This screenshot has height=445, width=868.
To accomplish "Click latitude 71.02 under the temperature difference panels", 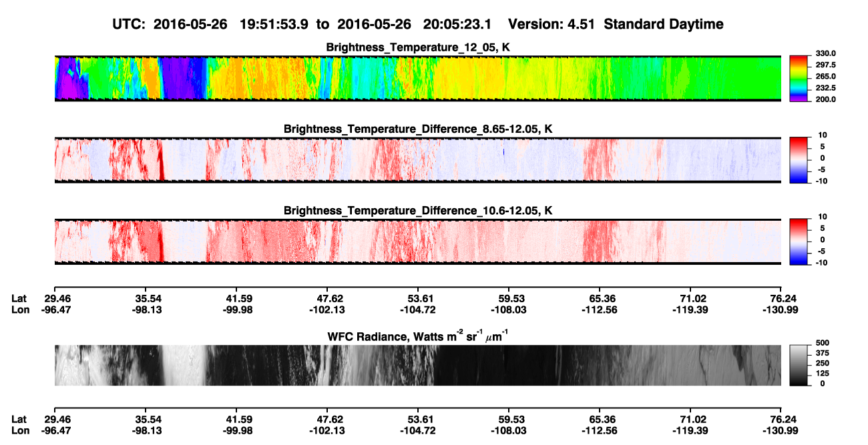I will pyautogui.click(x=692, y=299).
